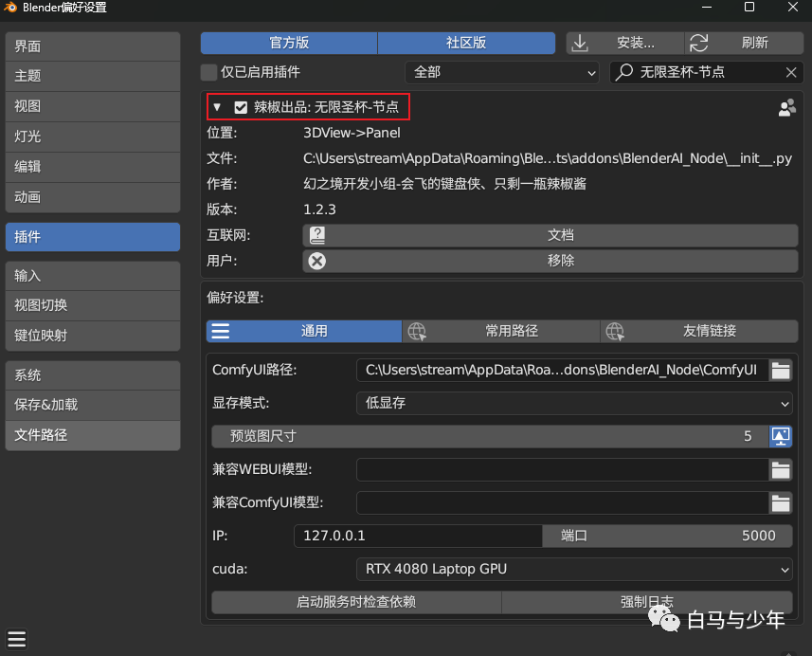The height and width of the screenshot is (656, 812).
Task: Click the globe icon on 常用路径 tab
Action: coord(416,331)
